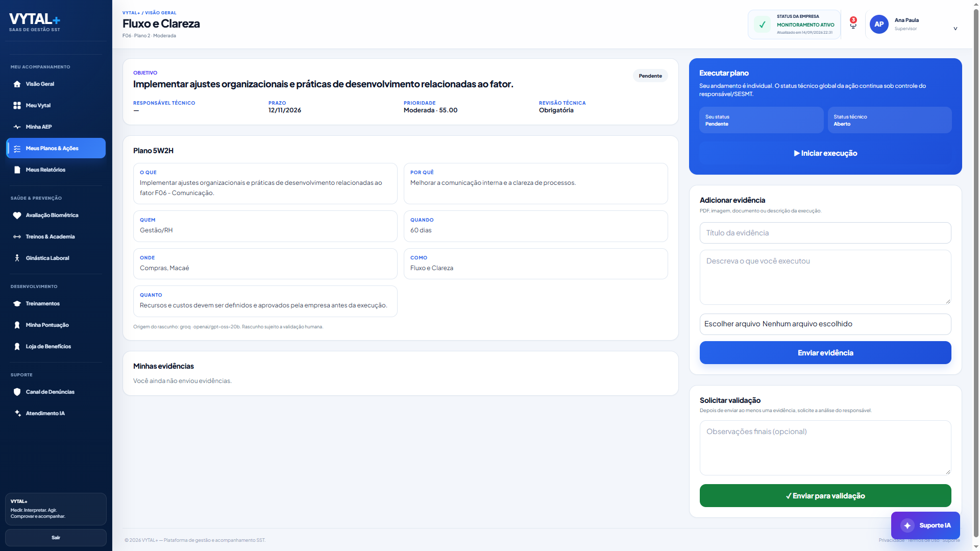Expand the Ana Paula user menu chevron
Image resolution: width=980 pixels, height=551 pixels.
pos(955,29)
